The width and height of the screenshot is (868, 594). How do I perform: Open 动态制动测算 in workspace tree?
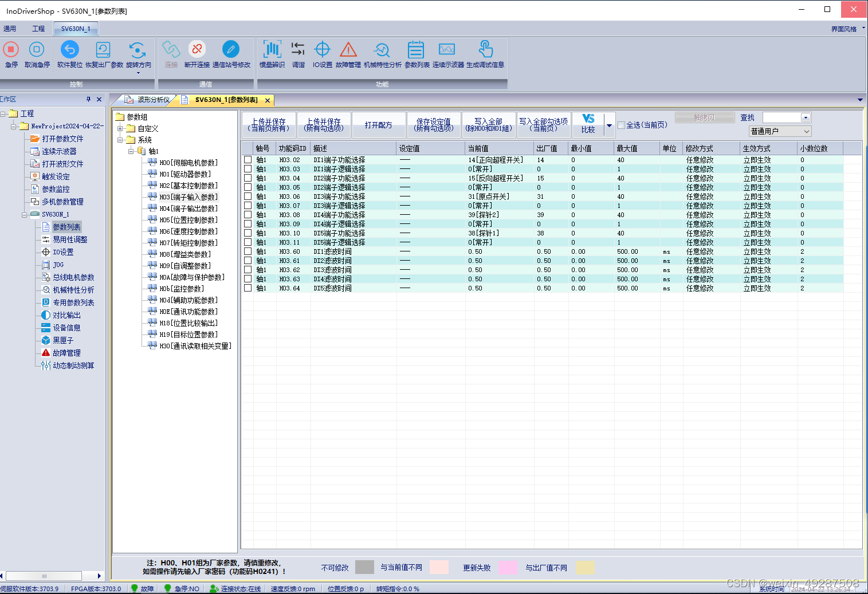[73, 365]
